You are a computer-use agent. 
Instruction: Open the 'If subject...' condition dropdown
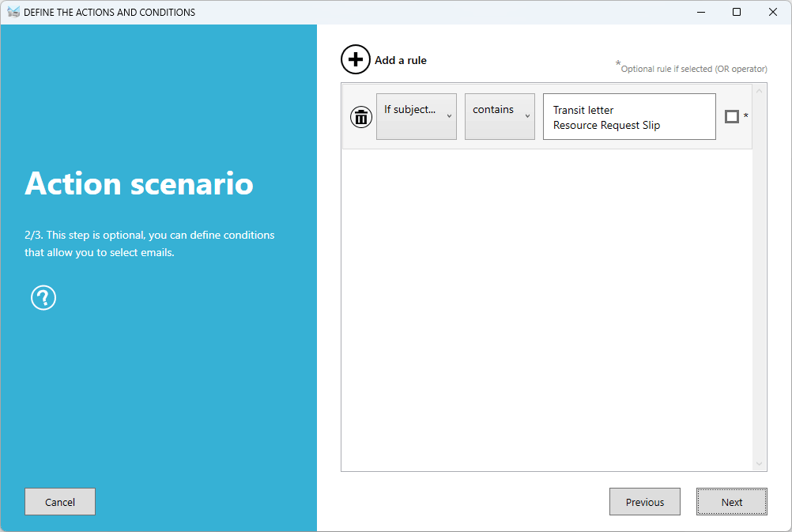[x=417, y=116]
